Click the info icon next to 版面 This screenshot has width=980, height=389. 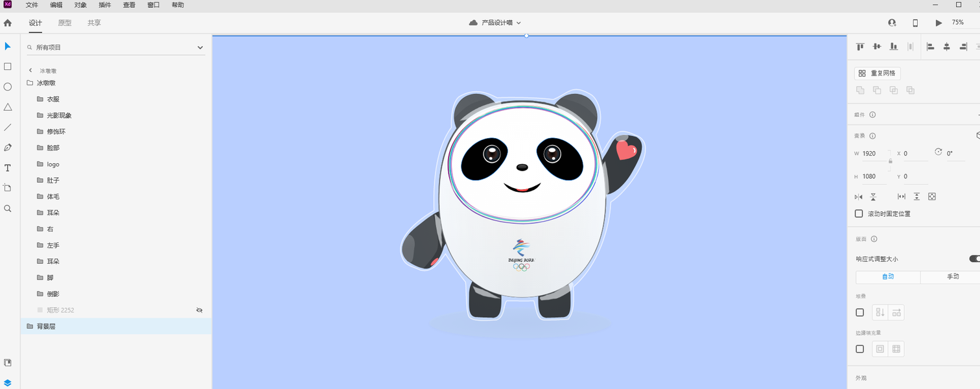[x=874, y=239]
